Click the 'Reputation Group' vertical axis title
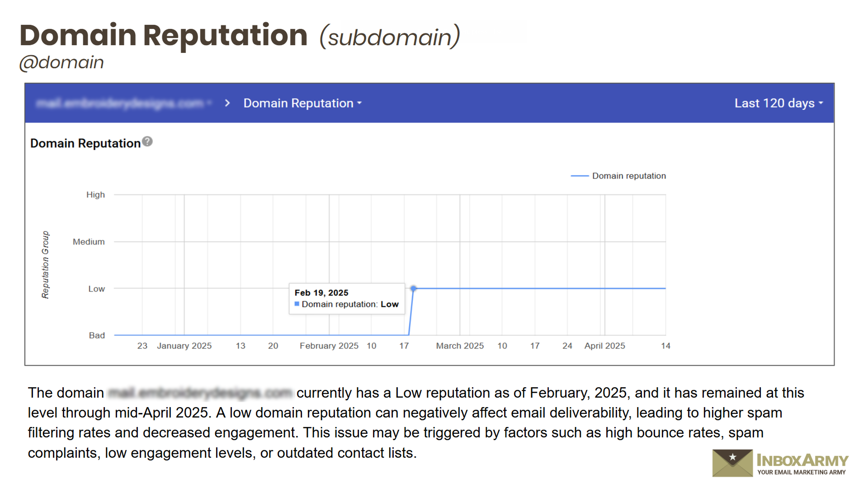Screen dimensions: 868x488 tap(45, 265)
